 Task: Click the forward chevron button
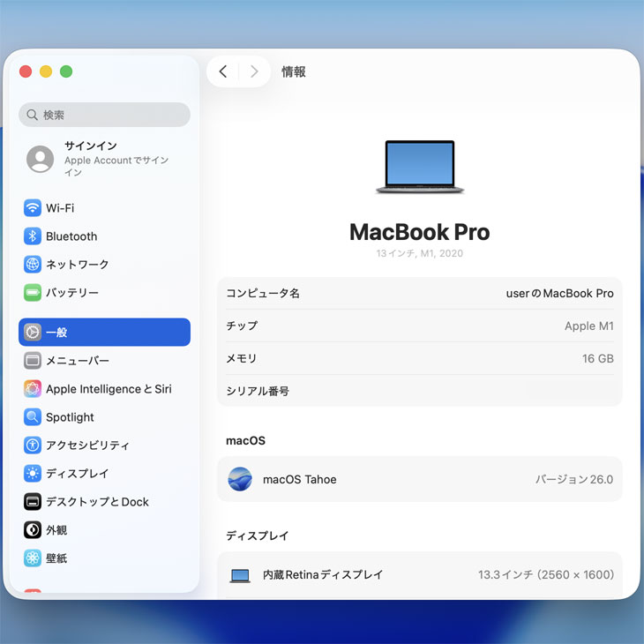(x=254, y=71)
